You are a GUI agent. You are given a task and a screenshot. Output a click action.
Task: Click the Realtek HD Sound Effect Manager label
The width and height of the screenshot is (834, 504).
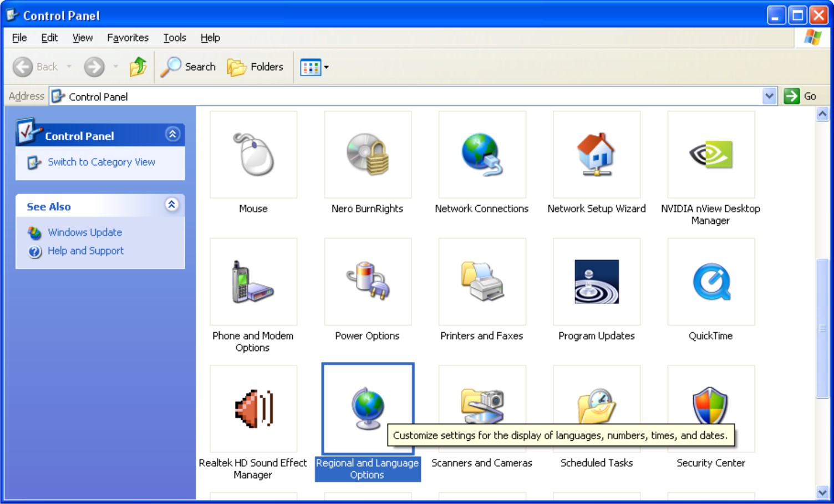253,469
